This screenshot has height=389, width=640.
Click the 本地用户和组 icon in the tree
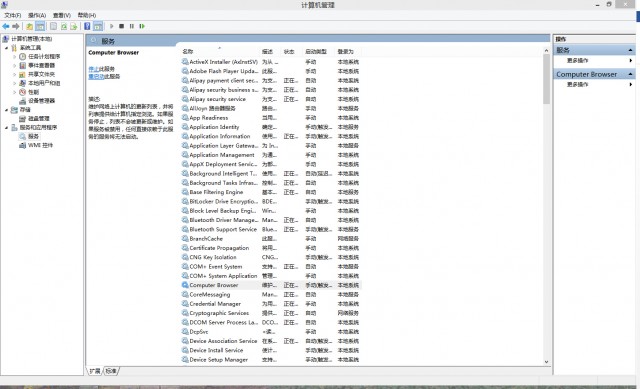pyautogui.click(x=23, y=83)
